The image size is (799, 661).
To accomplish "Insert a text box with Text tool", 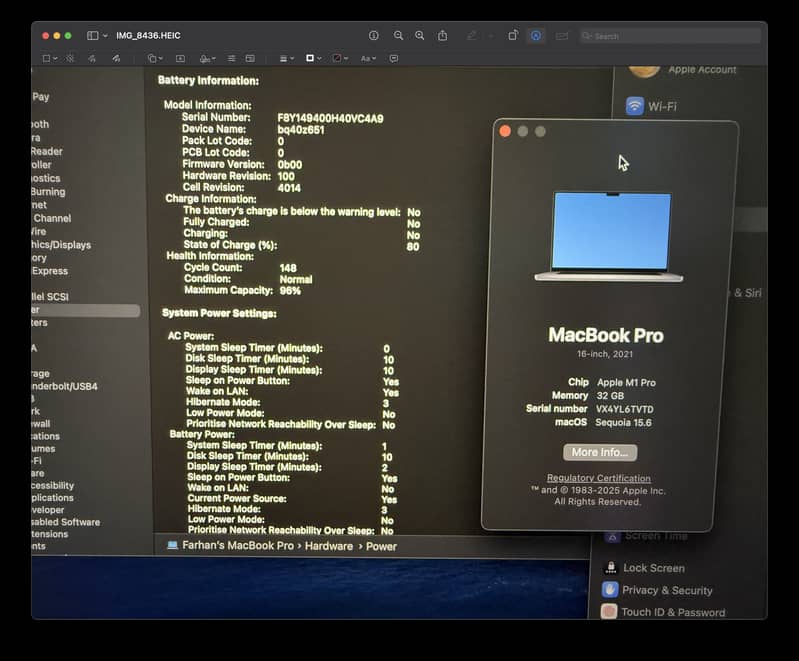I will pos(179,58).
